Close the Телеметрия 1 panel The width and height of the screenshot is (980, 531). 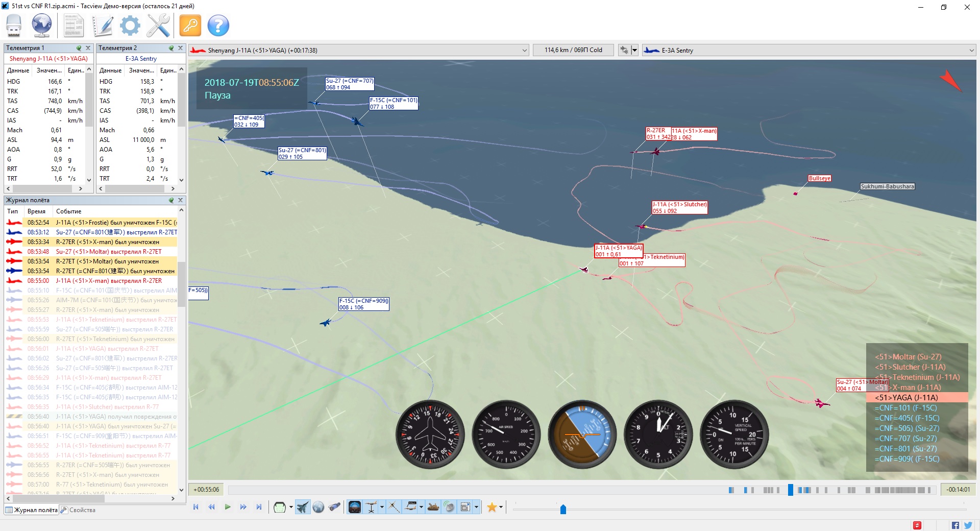coord(88,48)
